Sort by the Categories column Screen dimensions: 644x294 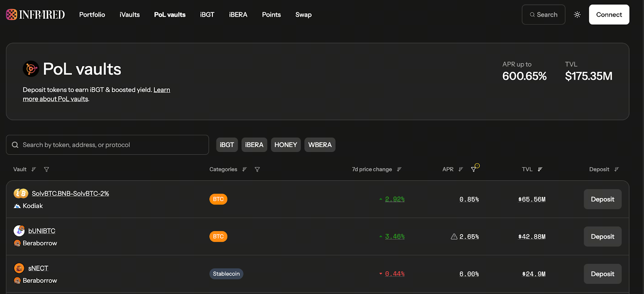pos(244,169)
